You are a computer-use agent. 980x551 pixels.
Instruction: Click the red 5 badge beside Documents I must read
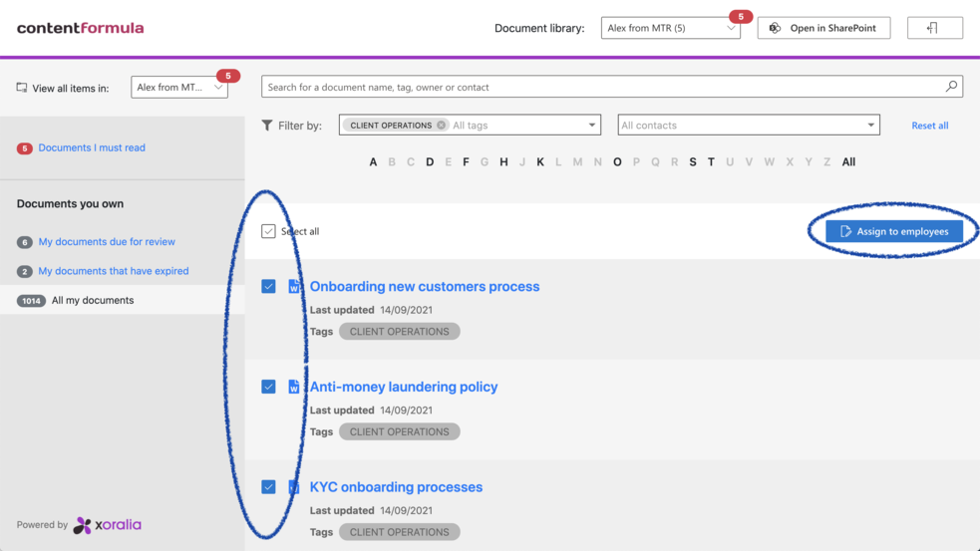(x=24, y=148)
